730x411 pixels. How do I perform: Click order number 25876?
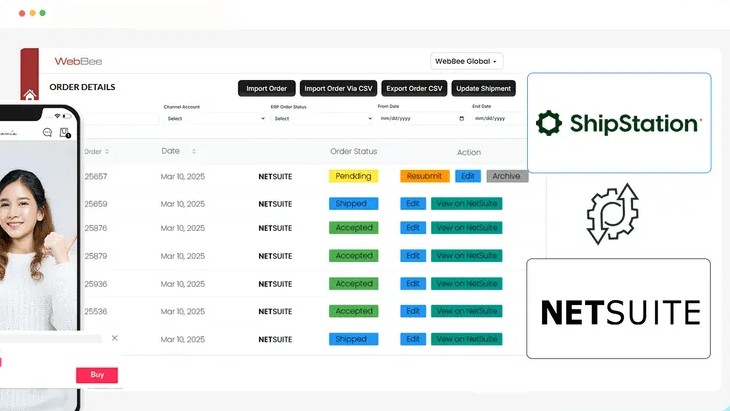click(96, 228)
